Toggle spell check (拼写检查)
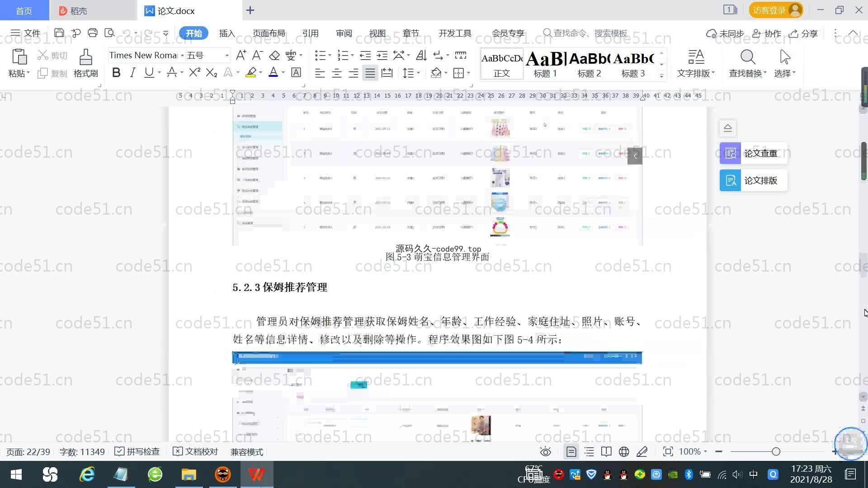Image resolution: width=868 pixels, height=488 pixels. click(137, 451)
